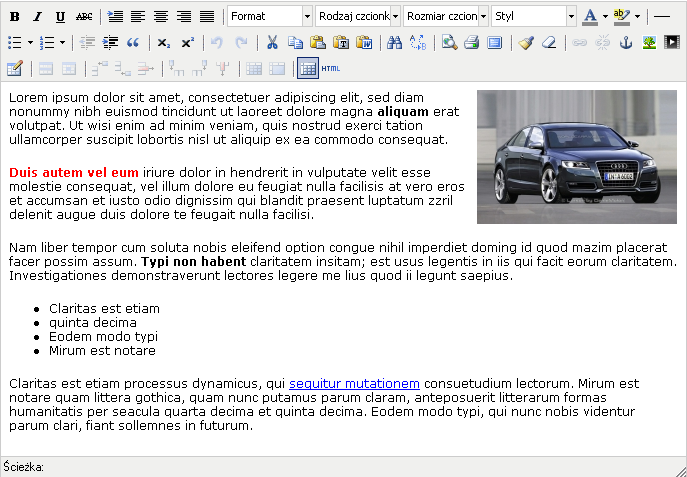Clean up messy code with broom icon
The height and width of the screenshot is (477, 687).
coord(526,43)
